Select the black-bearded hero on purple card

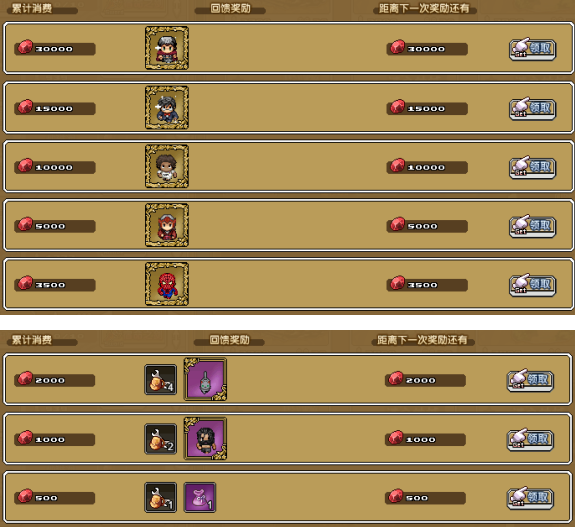point(205,438)
